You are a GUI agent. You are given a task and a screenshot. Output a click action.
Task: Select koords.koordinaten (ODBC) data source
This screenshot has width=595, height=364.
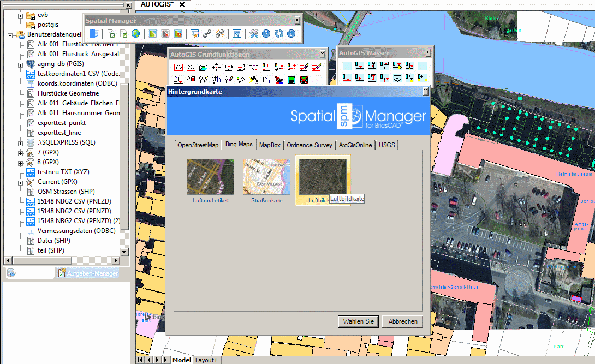tap(78, 83)
